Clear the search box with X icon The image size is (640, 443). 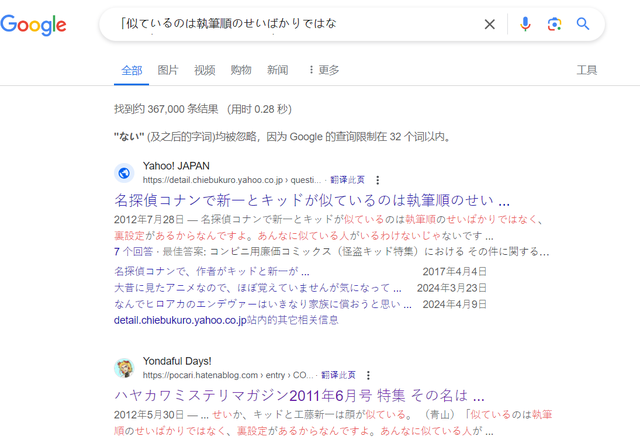pos(489,24)
